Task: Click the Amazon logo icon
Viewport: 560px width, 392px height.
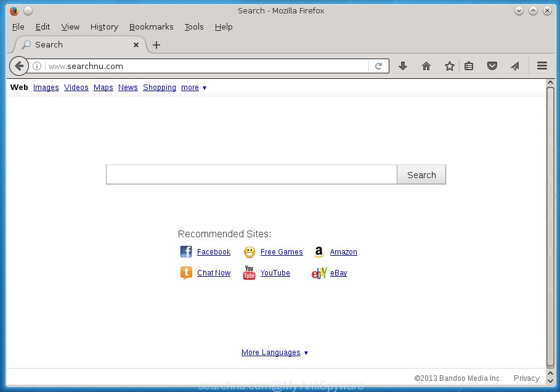Action: click(319, 252)
